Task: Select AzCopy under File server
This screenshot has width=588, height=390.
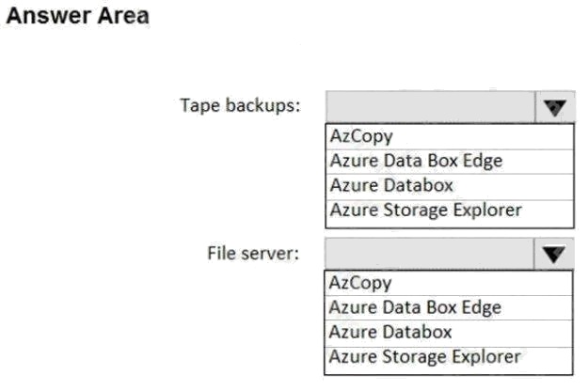Action: tap(449, 283)
